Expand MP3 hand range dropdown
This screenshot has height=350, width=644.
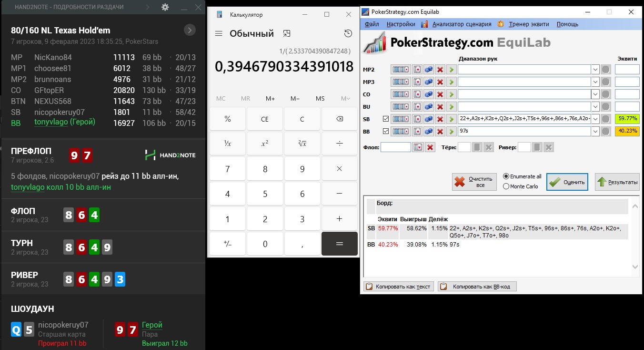coord(595,82)
